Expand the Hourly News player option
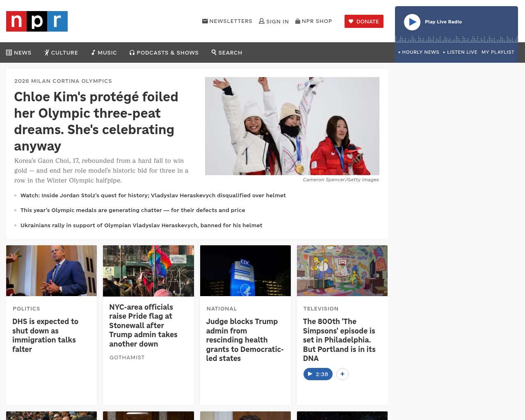Viewport: 525px width, 420px height. click(x=419, y=52)
